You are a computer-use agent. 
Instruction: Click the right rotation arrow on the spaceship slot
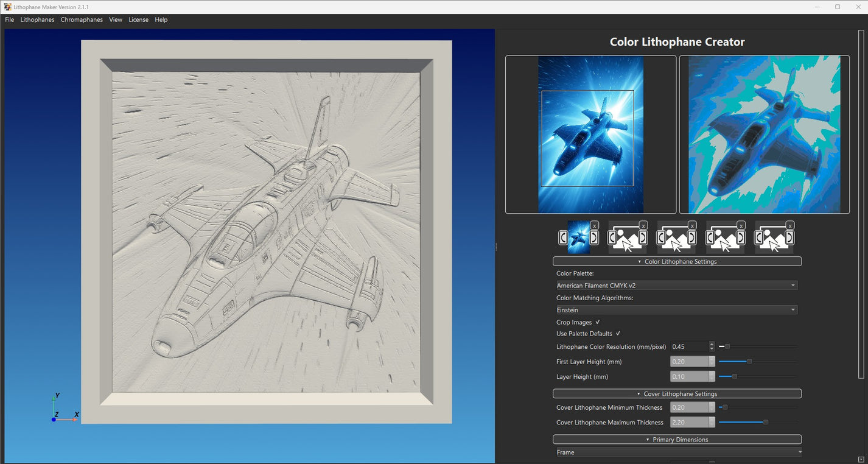click(x=593, y=237)
